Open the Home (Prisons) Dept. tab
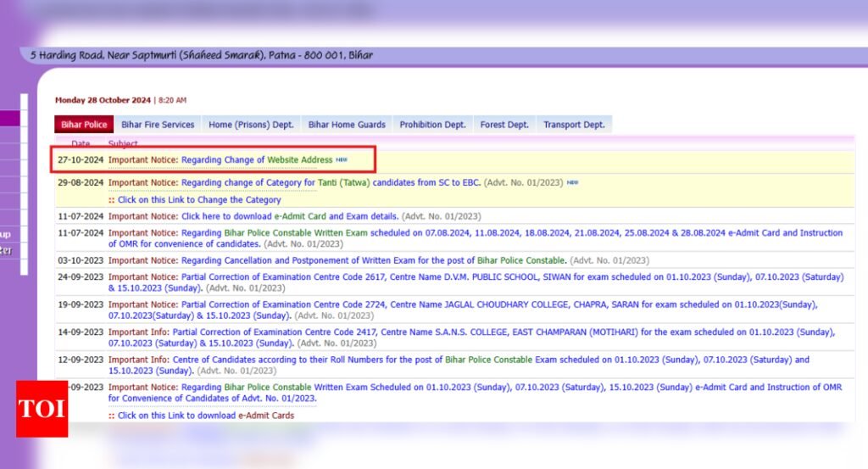868x469 pixels. (x=251, y=125)
